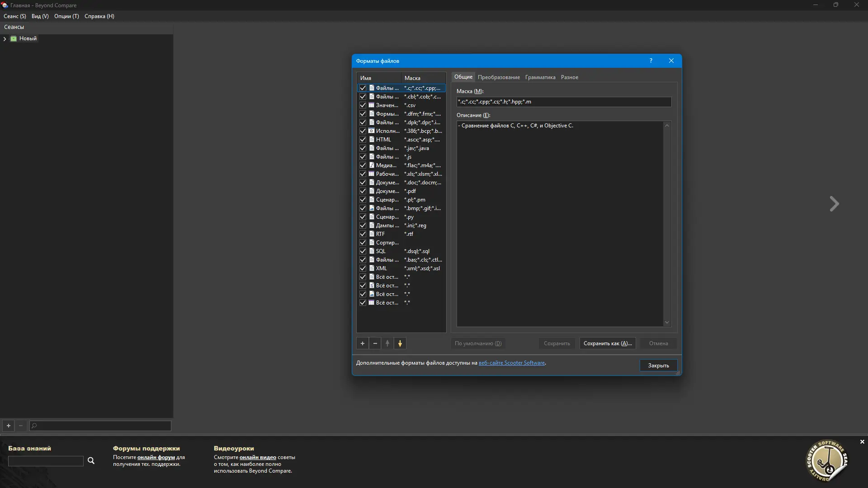The width and height of the screenshot is (868, 488).
Task: Uncheck the HTML file format checkbox
Action: [363, 140]
